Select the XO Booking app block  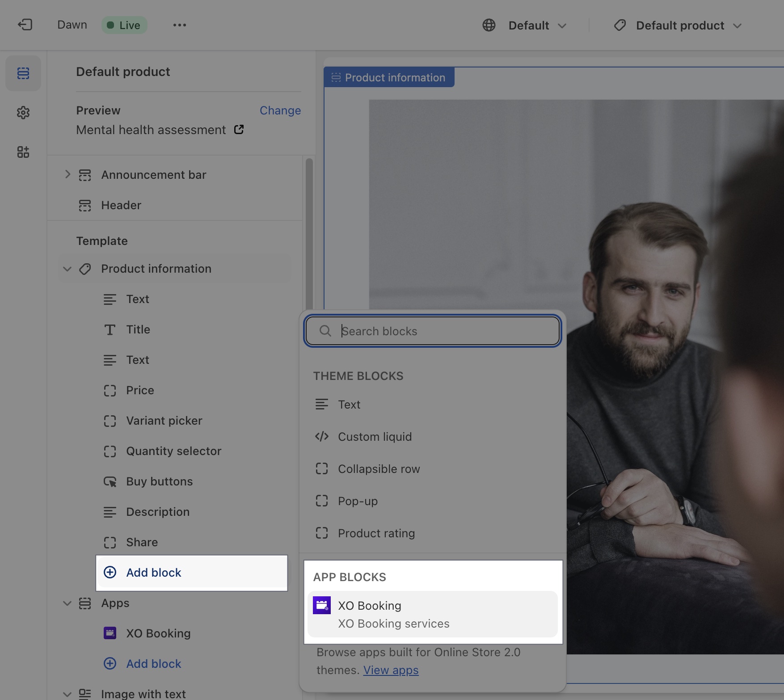click(x=432, y=614)
